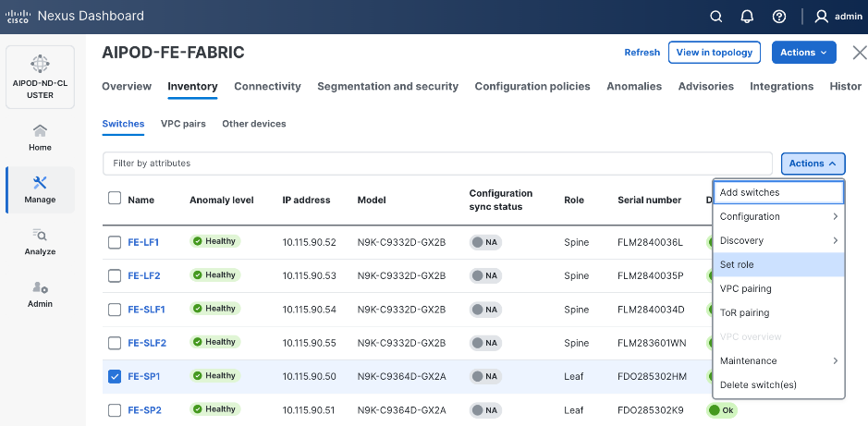The width and height of the screenshot is (868, 426).
Task: Open the help question mark icon
Action: [779, 16]
